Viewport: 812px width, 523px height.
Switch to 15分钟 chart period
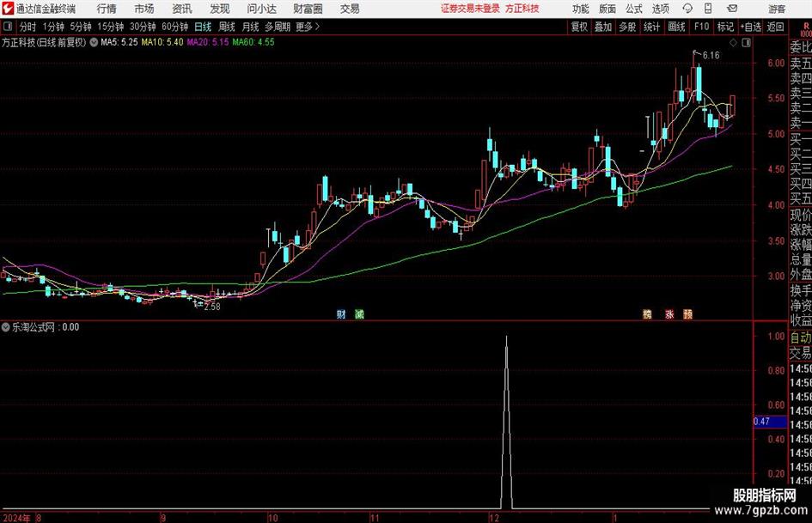[111, 27]
